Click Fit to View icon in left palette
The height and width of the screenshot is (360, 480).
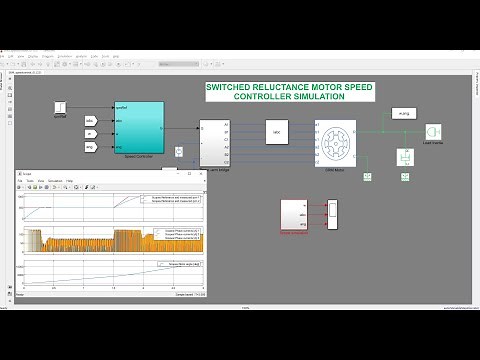coord(10,95)
